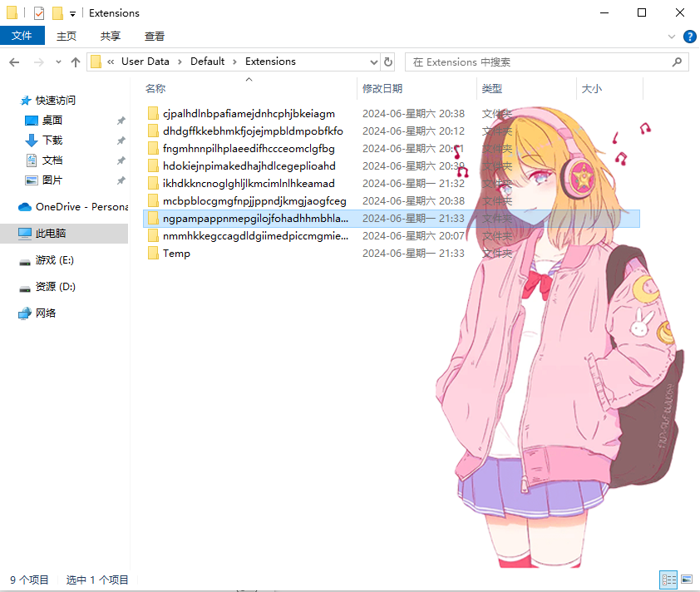Click folder icon of dhdgffkkebhmkfjojejmpbldmpobfkfo

(153, 131)
